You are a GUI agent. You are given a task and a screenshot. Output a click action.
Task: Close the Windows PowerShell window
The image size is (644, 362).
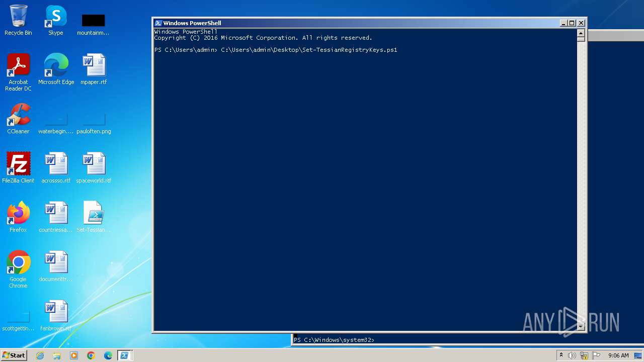pos(581,23)
